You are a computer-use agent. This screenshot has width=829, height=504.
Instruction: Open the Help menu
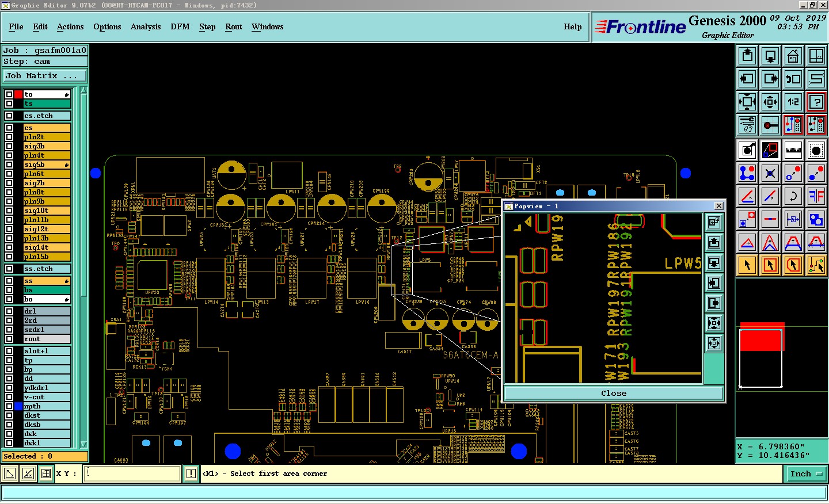click(x=573, y=26)
